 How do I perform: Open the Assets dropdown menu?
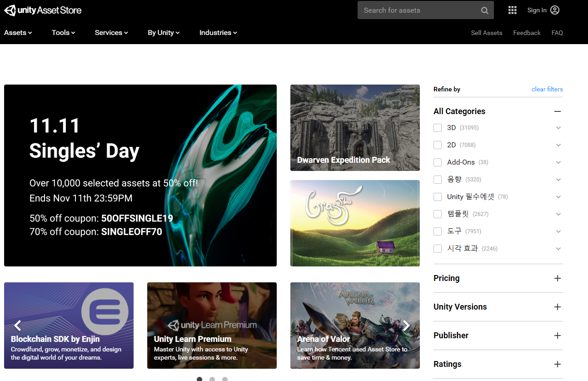coord(18,33)
